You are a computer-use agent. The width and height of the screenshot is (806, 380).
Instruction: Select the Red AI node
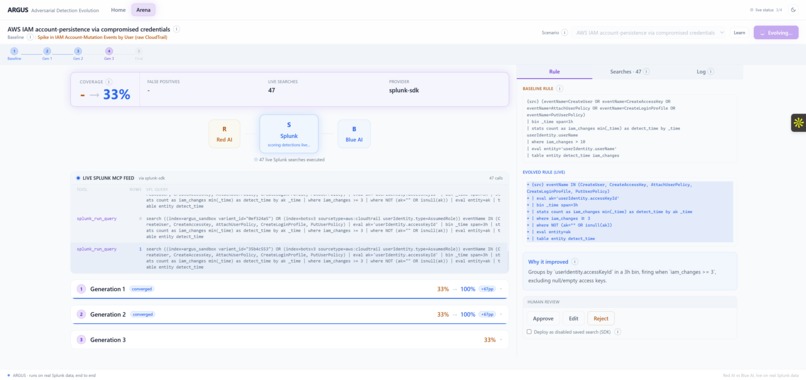tap(224, 134)
